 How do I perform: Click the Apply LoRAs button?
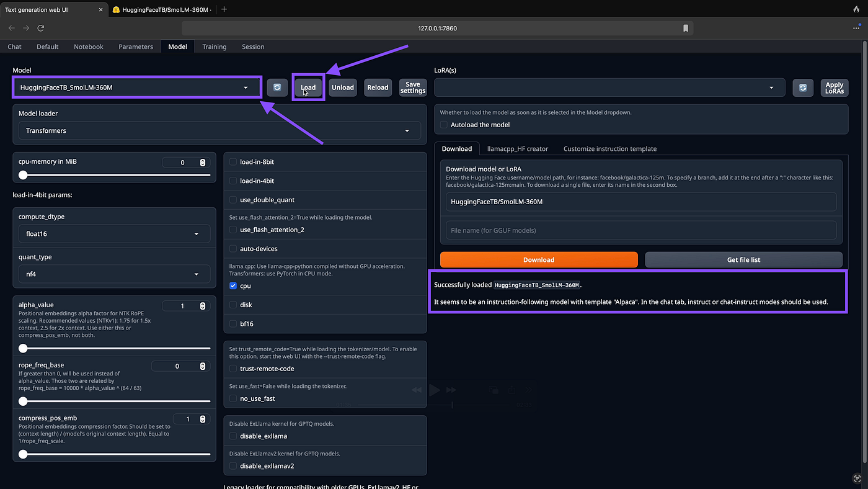tap(835, 87)
